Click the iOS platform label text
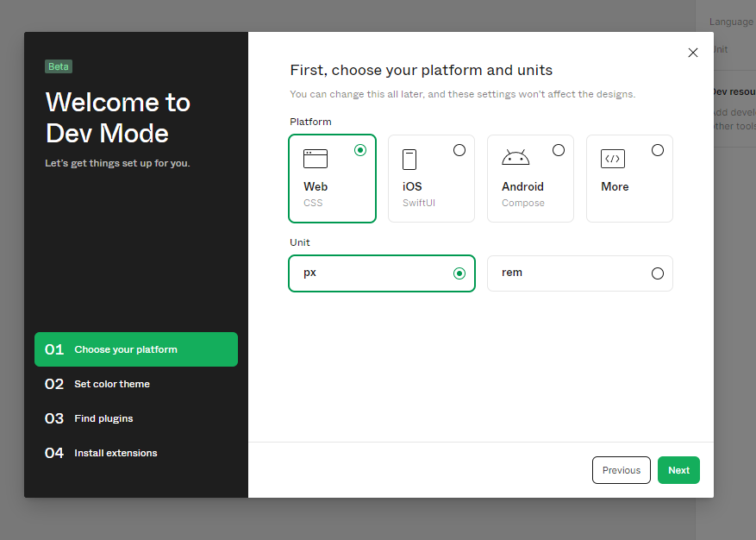 tap(412, 186)
